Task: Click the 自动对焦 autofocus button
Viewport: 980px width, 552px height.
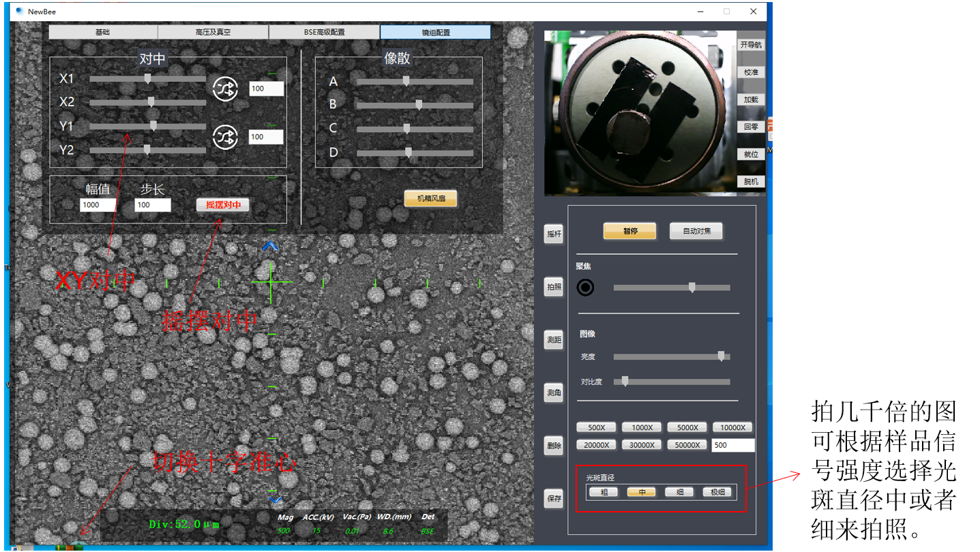Action: (696, 231)
